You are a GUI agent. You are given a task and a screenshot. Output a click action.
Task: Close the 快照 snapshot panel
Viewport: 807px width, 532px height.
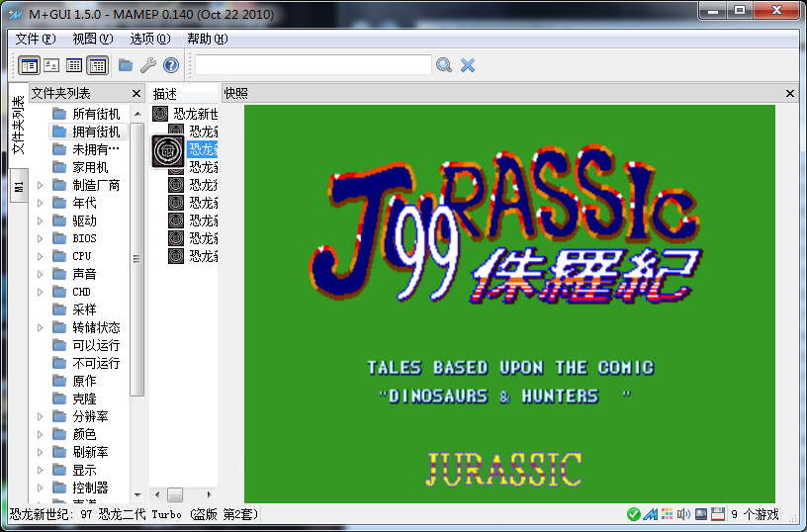click(x=790, y=94)
